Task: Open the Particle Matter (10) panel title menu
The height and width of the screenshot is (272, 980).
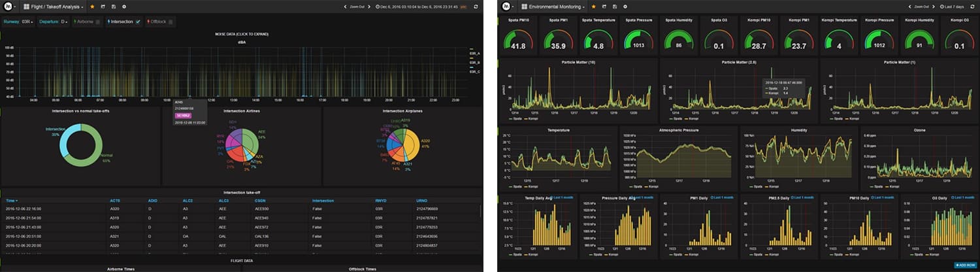Action: point(578,62)
